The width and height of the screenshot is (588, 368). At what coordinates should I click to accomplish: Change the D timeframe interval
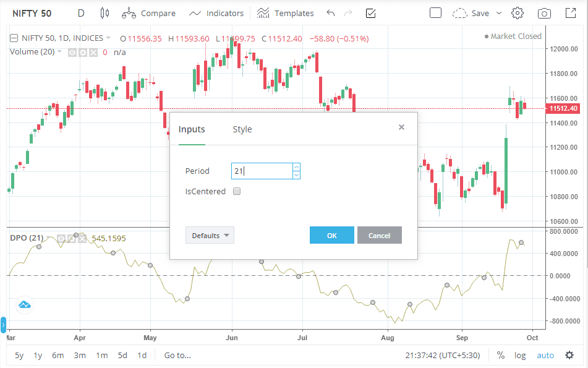(81, 13)
